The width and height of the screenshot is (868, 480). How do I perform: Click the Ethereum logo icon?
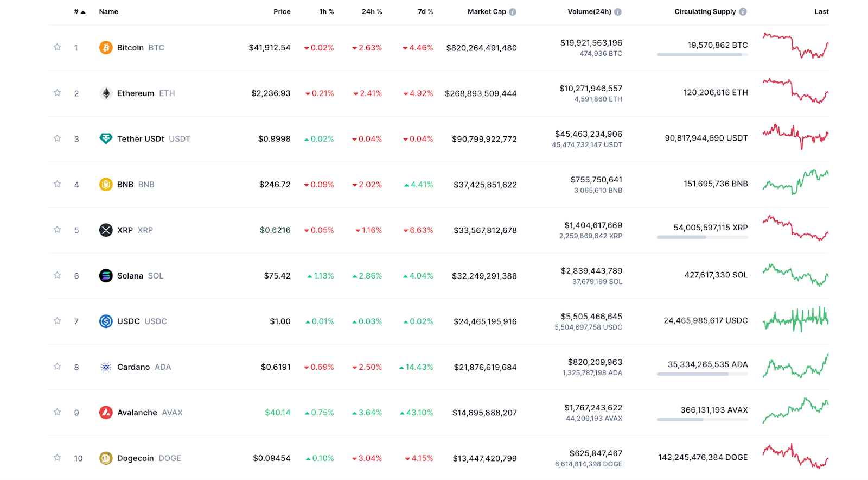tap(106, 93)
